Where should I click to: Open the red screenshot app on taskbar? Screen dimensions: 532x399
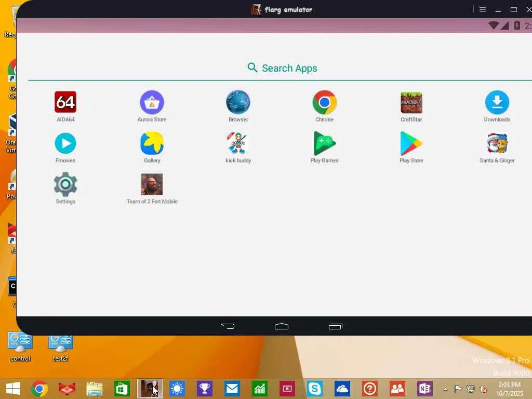click(x=287, y=389)
